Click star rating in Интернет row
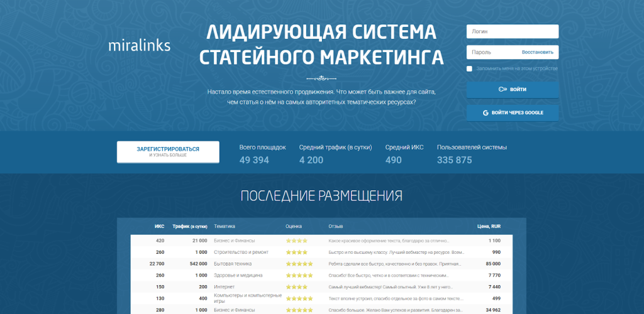 296,286
